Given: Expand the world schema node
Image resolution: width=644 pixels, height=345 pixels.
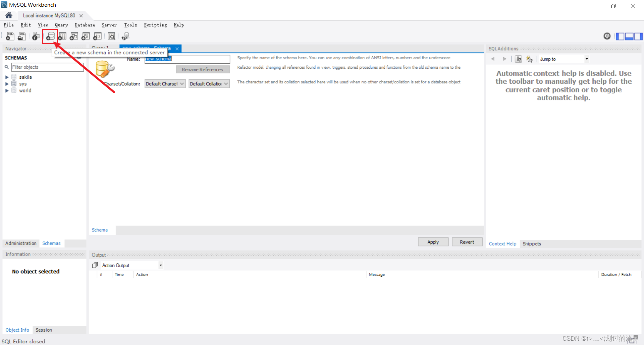Looking at the screenshot, I should [x=7, y=90].
